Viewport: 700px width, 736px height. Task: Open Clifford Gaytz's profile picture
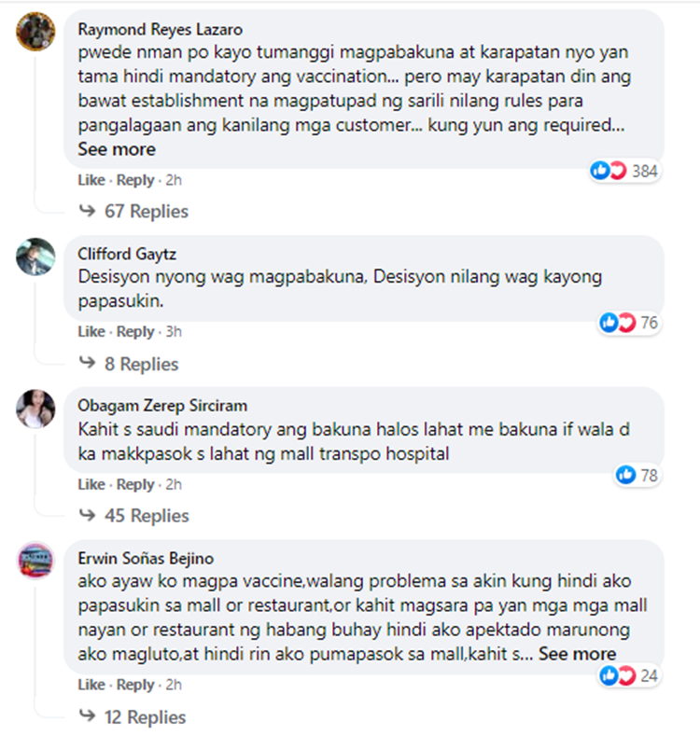pos(35,257)
